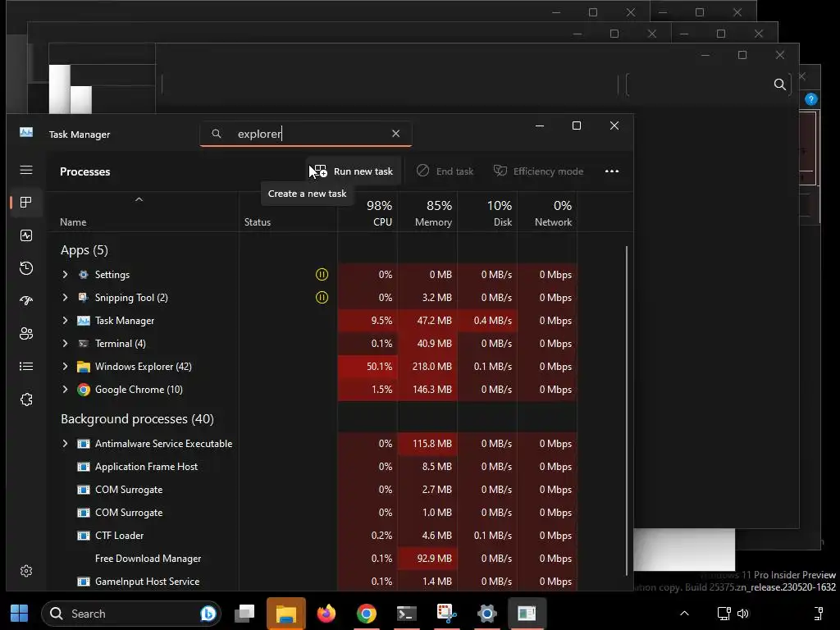Screen dimensions: 840x630
Task: Sort processes by Disk column
Action: click(487, 212)
